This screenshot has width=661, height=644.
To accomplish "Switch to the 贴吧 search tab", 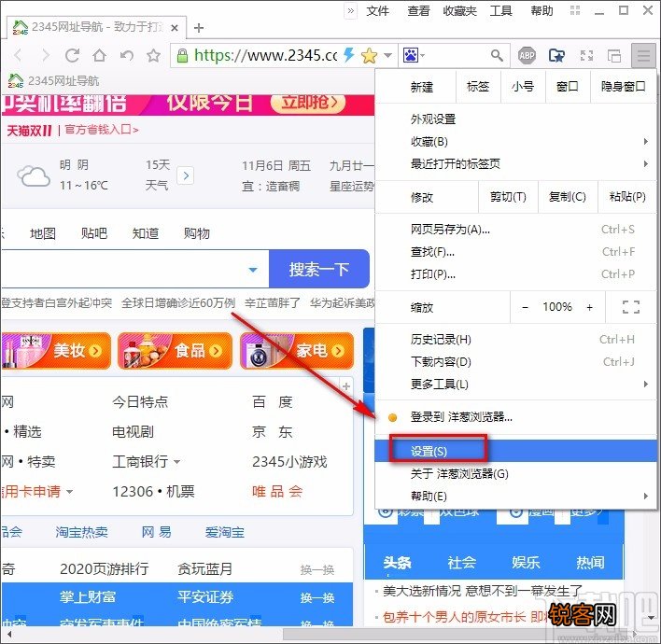I will [x=94, y=233].
